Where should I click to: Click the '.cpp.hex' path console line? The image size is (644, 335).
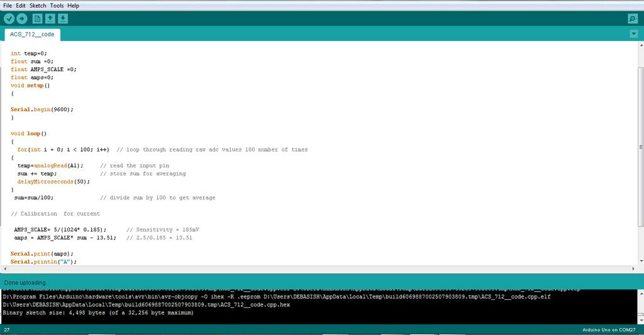[x=146, y=305]
